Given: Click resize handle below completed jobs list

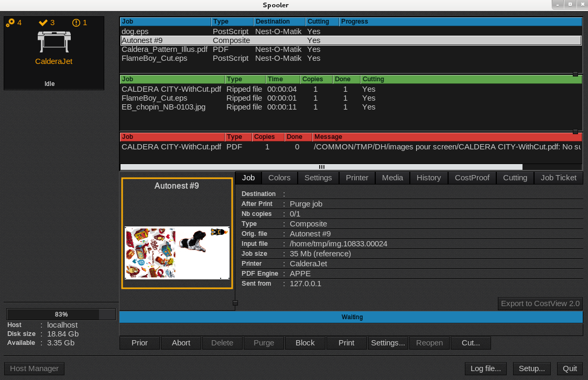Looking at the screenshot, I should [x=575, y=132].
